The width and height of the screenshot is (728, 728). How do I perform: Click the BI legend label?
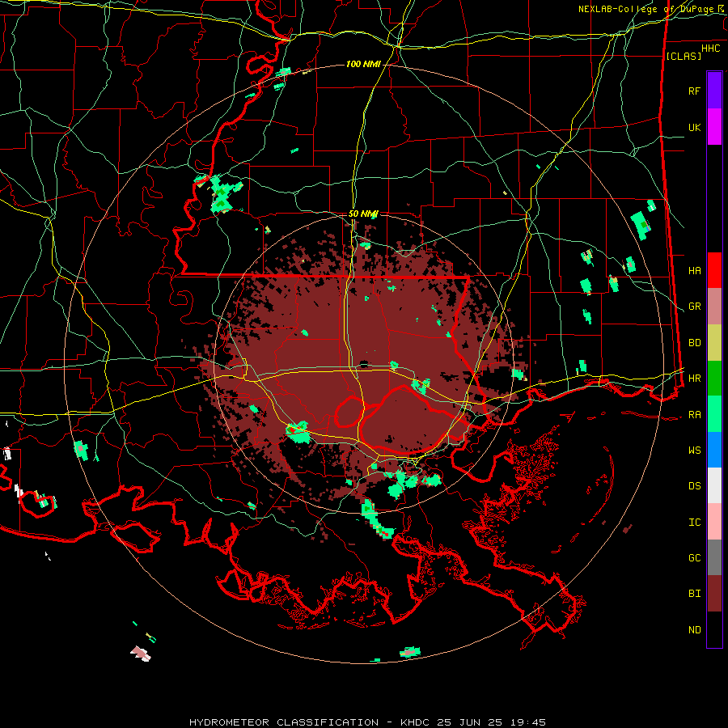[x=695, y=594]
